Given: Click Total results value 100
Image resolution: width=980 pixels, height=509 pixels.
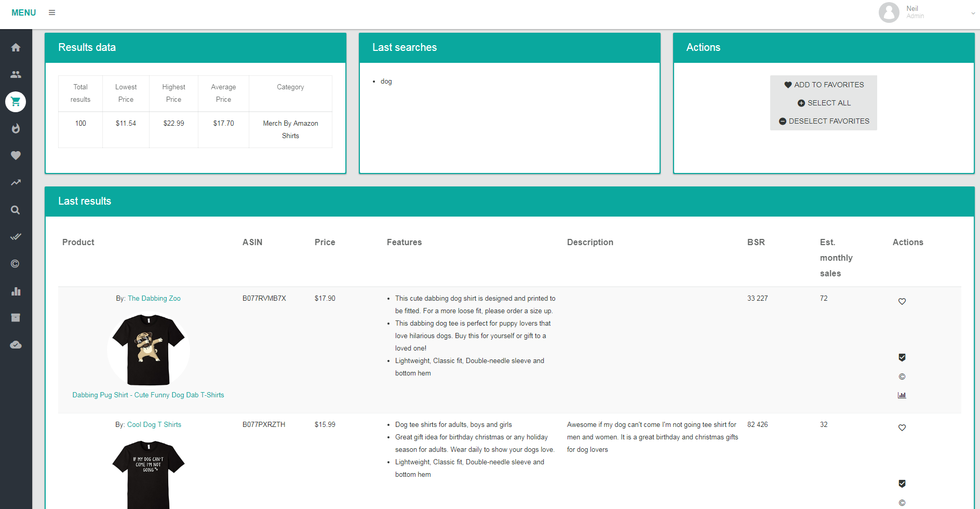Looking at the screenshot, I should coord(80,123).
